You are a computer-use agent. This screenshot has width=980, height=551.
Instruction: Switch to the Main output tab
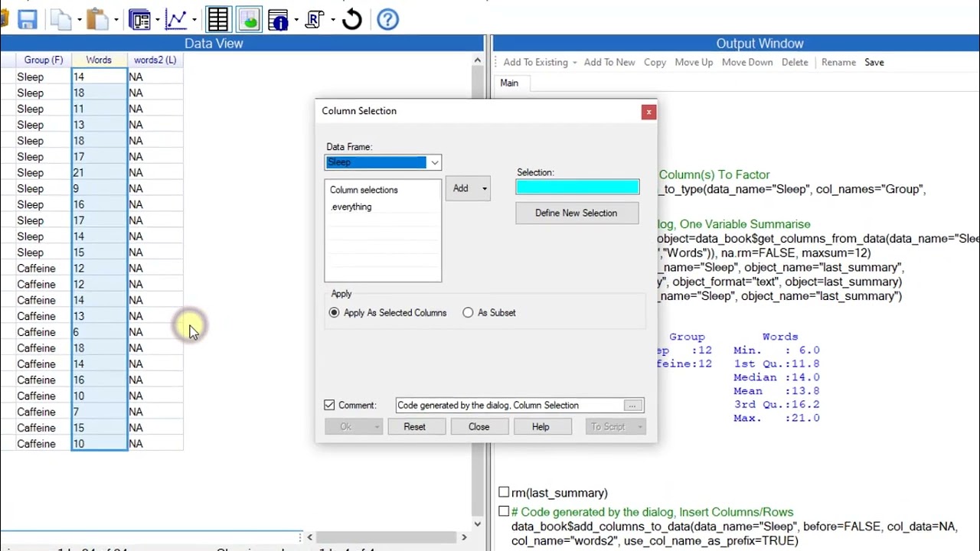(x=509, y=83)
